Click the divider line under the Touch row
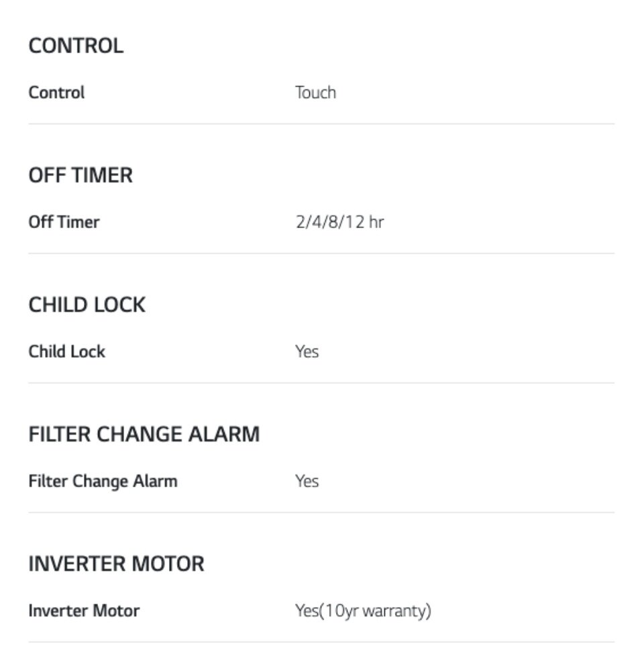 [321, 123]
